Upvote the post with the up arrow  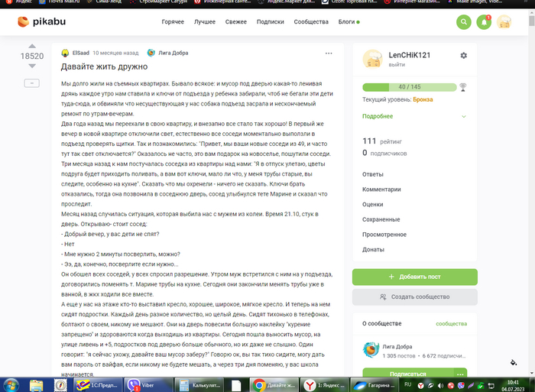click(32, 46)
